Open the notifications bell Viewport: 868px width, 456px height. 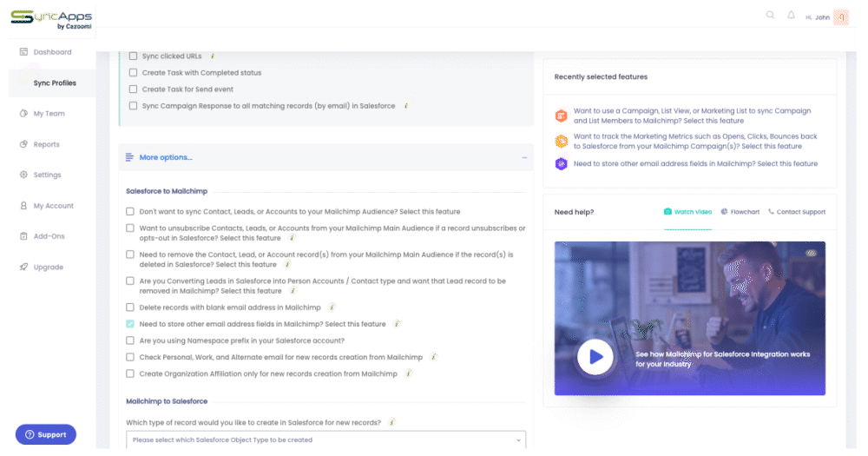[791, 15]
